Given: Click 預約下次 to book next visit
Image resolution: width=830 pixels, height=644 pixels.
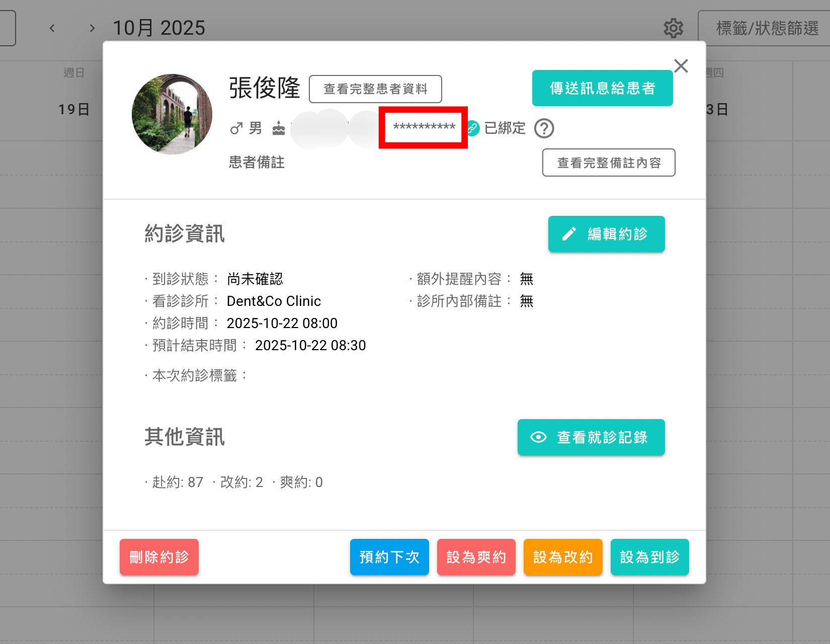Looking at the screenshot, I should click(x=389, y=557).
